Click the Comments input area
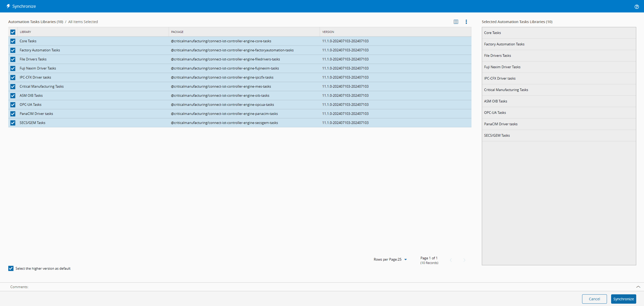This screenshot has width=644, height=306. 311,287
